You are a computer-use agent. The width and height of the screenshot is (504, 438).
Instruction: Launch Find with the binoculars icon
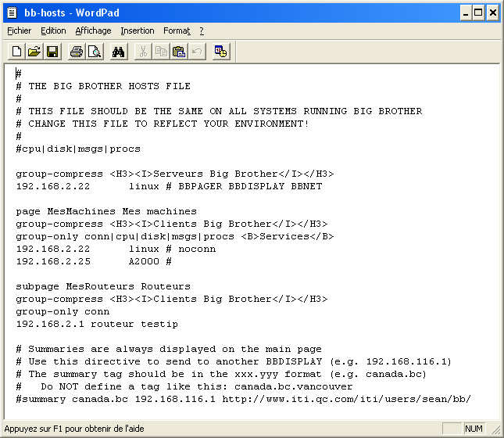[119, 52]
